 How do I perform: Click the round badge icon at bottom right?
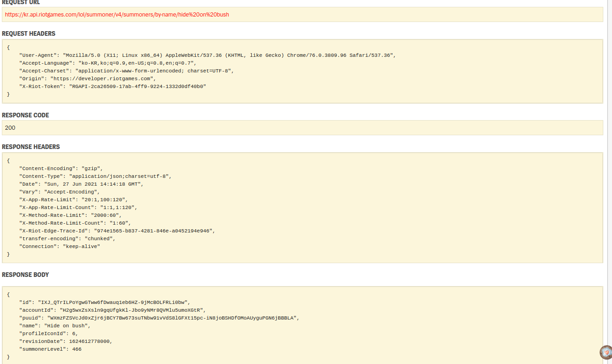(606, 352)
